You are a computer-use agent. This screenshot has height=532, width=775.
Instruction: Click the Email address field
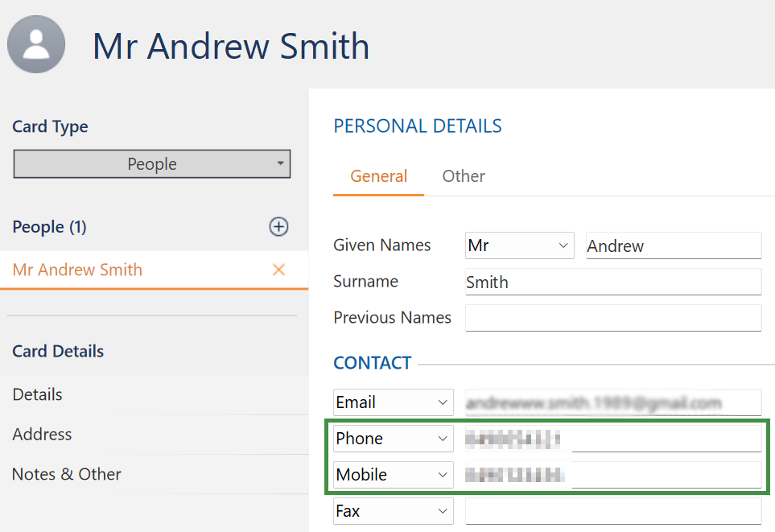coord(612,402)
